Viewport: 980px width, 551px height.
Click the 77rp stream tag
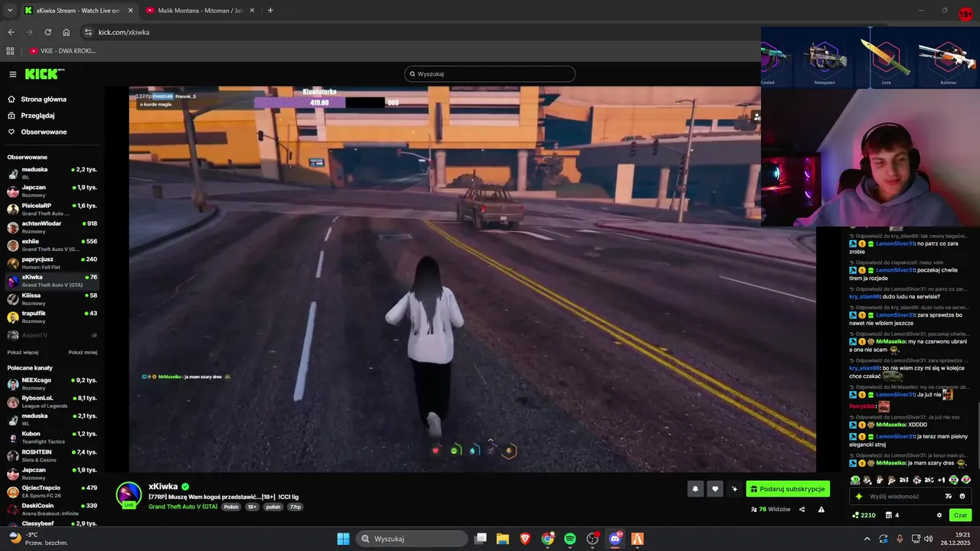coord(295,507)
